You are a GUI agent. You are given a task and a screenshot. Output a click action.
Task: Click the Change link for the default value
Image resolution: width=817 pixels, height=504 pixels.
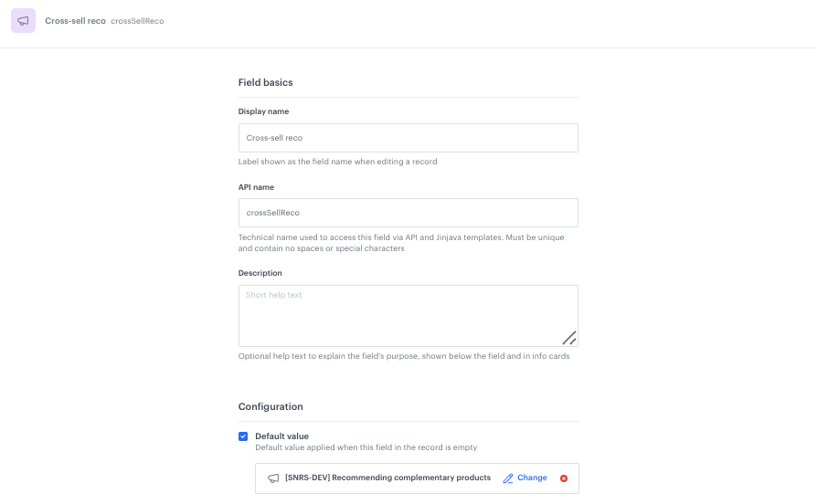click(532, 478)
